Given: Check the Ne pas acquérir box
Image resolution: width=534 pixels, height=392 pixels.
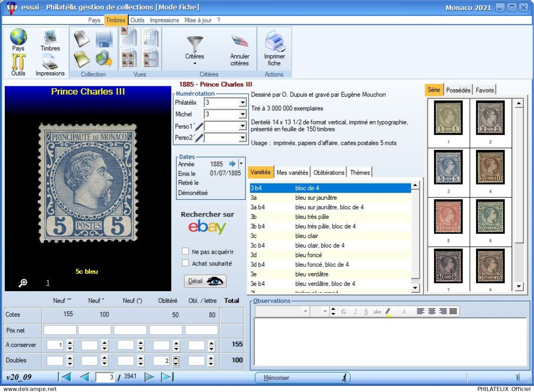Looking at the screenshot, I should pyautogui.click(x=186, y=251).
